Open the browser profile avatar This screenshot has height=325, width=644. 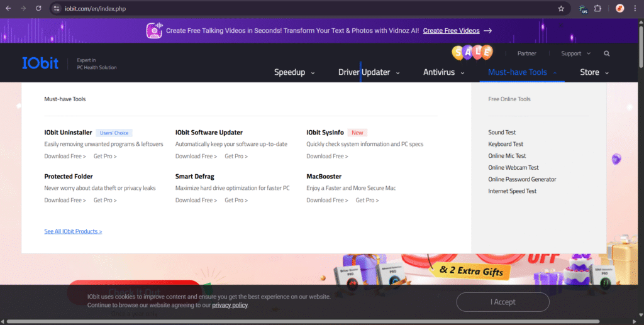pos(619,8)
